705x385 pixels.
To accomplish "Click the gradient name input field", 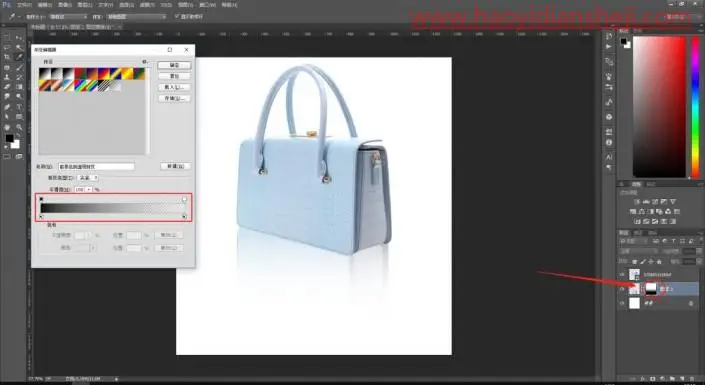I will pyautogui.click(x=96, y=166).
